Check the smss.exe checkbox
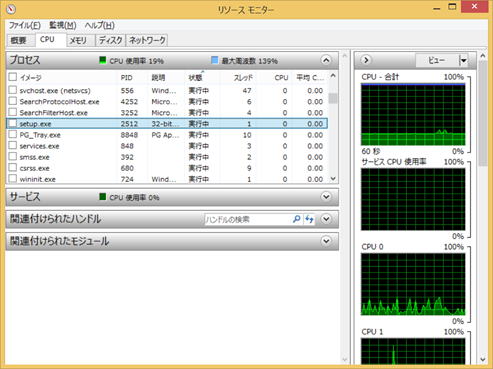Screen dimensions: 493x369 pyautogui.click(x=13, y=156)
